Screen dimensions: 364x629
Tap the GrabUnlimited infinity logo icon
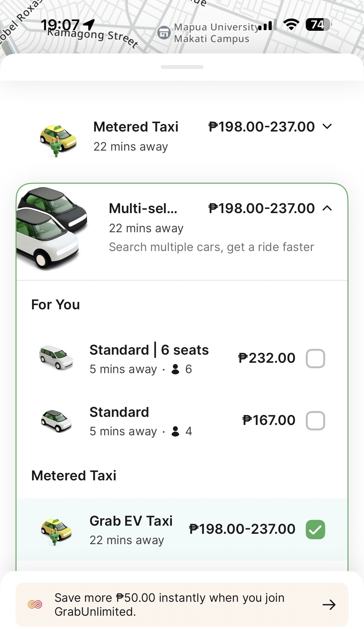click(x=35, y=604)
